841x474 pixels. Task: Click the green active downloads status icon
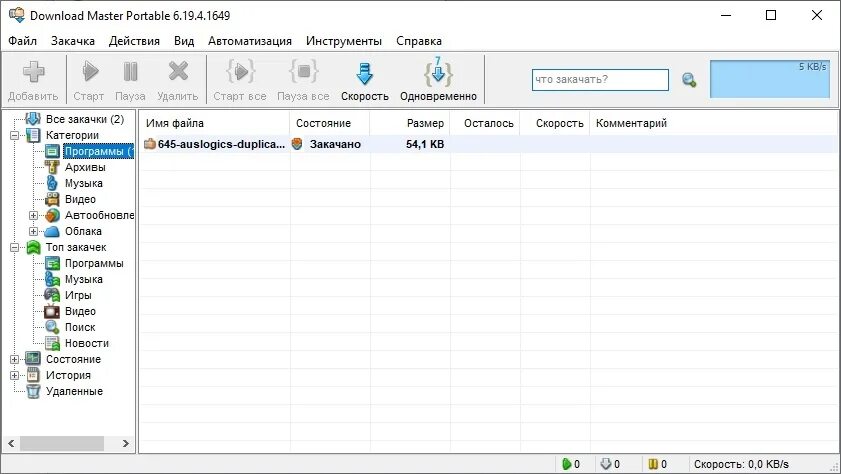[566, 464]
